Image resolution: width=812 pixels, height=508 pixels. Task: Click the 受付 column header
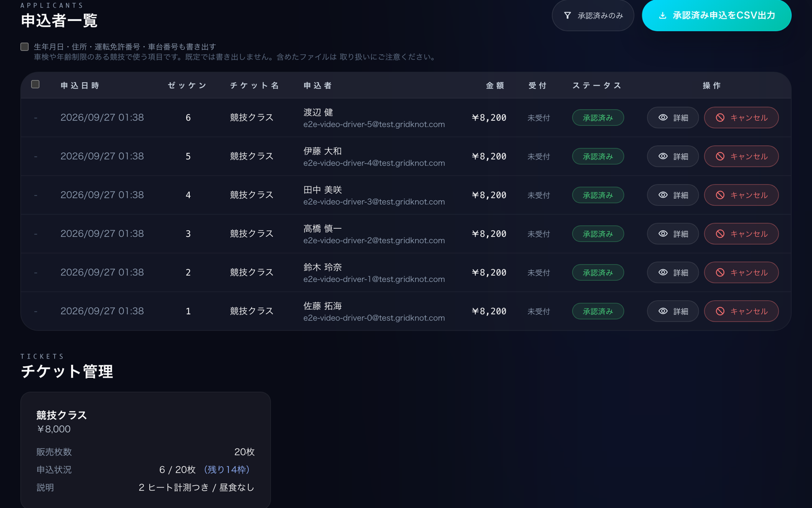click(x=537, y=85)
